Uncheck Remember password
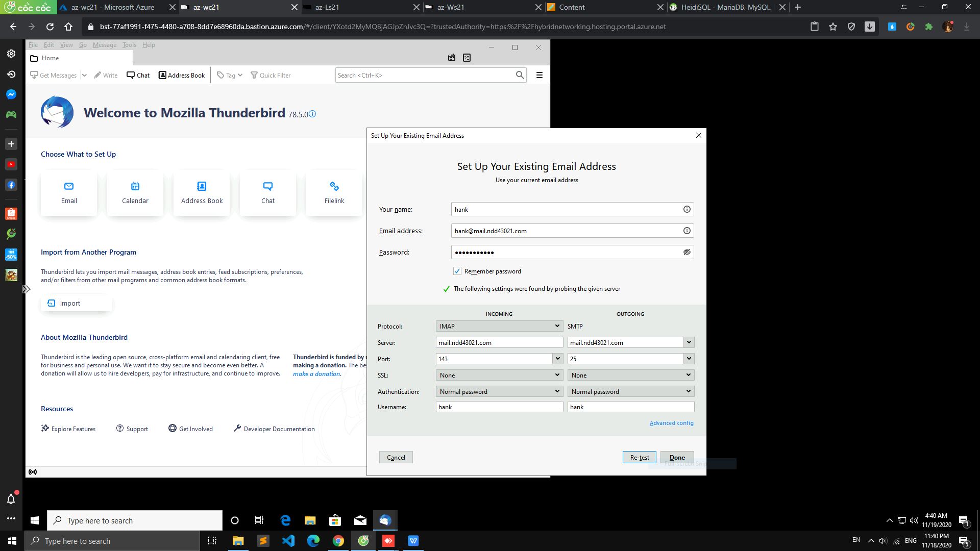 (x=457, y=271)
